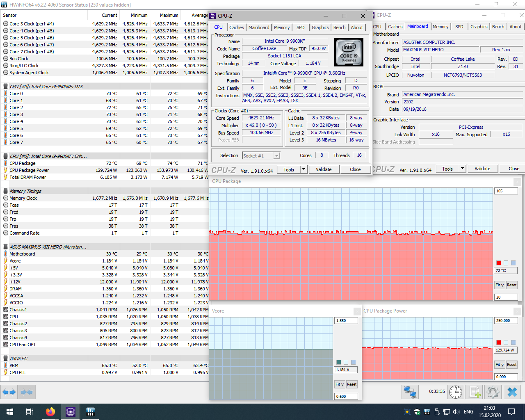The image size is (525, 420).
Task: Click the lightning icon beside CPU Package Power
Action: tap(6, 170)
